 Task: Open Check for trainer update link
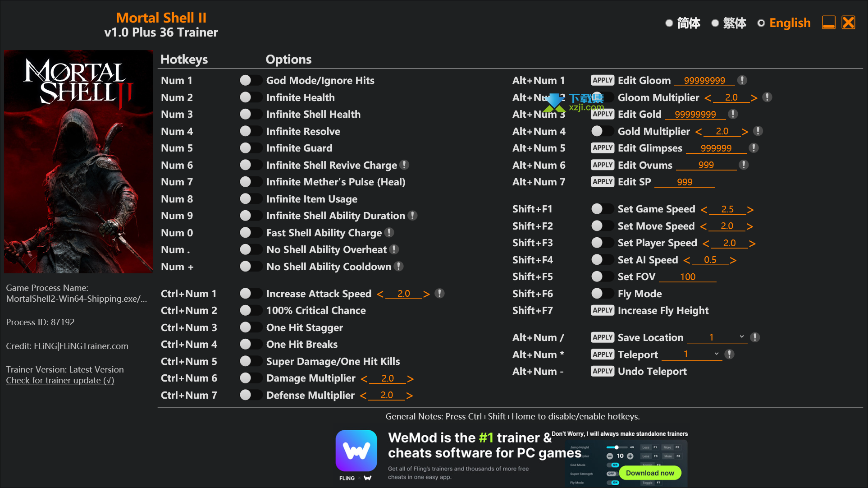pos(60,380)
